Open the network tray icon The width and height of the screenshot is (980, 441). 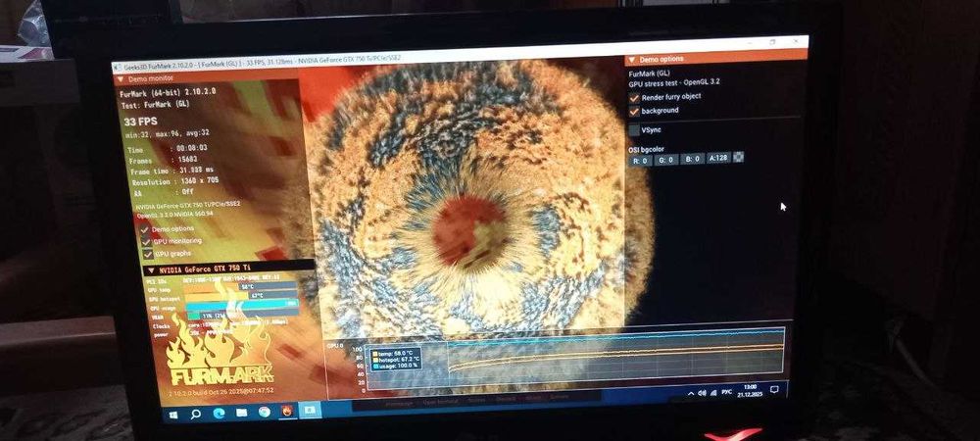coord(713,392)
